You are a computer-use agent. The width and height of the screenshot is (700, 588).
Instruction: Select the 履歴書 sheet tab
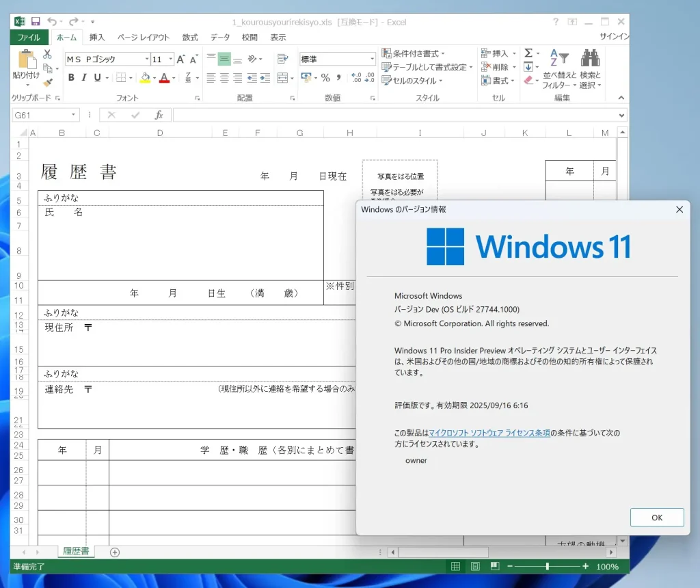75,551
